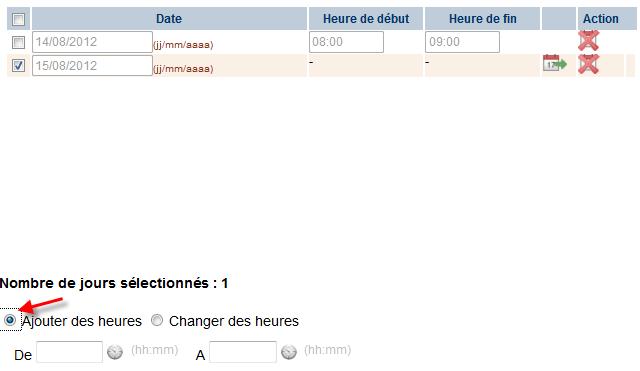Image resolution: width=640 pixels, height=371 pixels.
Task: Focus the A time input field
Action: 243,352
